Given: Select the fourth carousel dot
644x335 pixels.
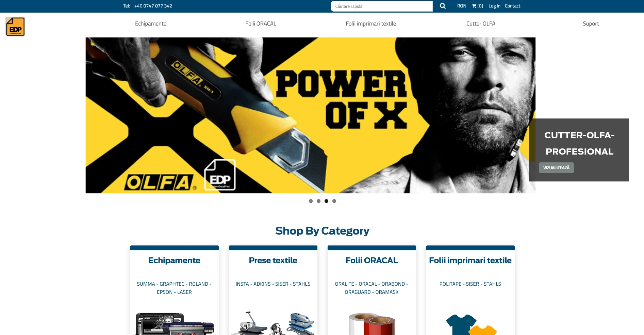Looking at the screenshot, I should pyautogui.click(x=334, y=201).
